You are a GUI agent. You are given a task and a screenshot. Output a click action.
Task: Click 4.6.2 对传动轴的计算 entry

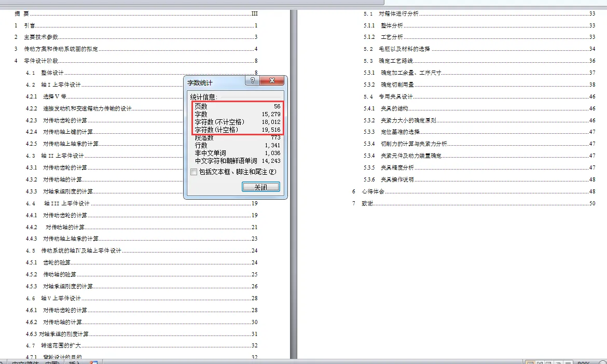click(x=142, y=322)
